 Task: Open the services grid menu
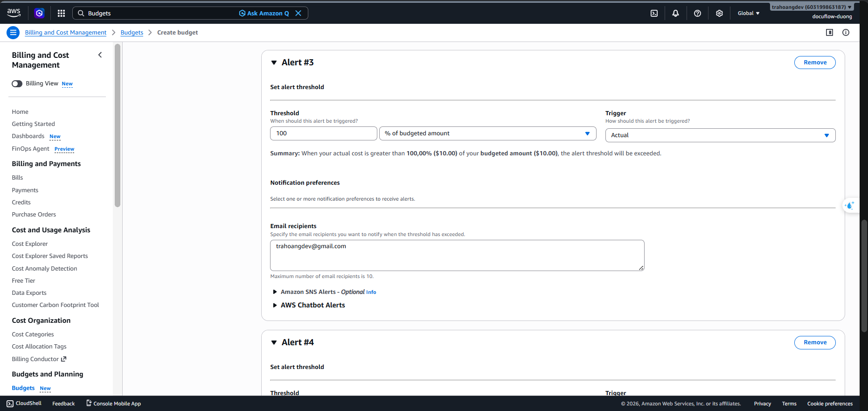tap(61, 13)
